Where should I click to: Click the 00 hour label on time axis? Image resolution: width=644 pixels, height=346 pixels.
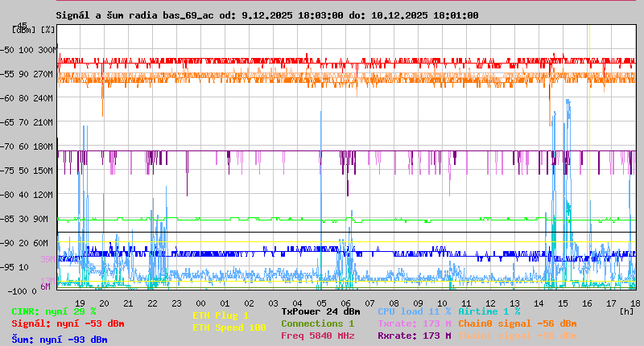200,302
